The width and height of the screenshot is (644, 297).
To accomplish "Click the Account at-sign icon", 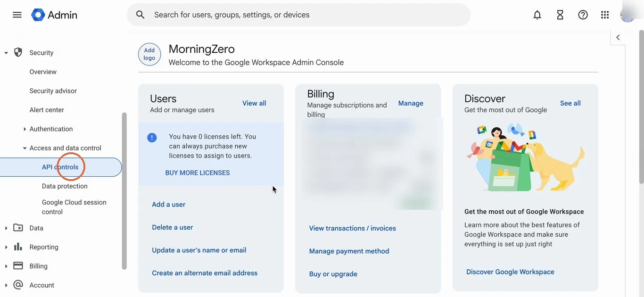I will click(18, 285).
